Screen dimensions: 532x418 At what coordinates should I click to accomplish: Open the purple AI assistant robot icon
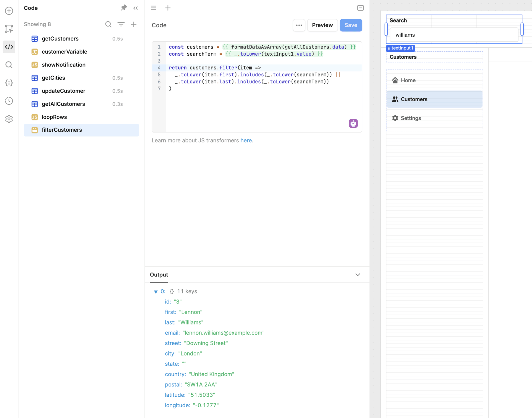pos(353,123)
